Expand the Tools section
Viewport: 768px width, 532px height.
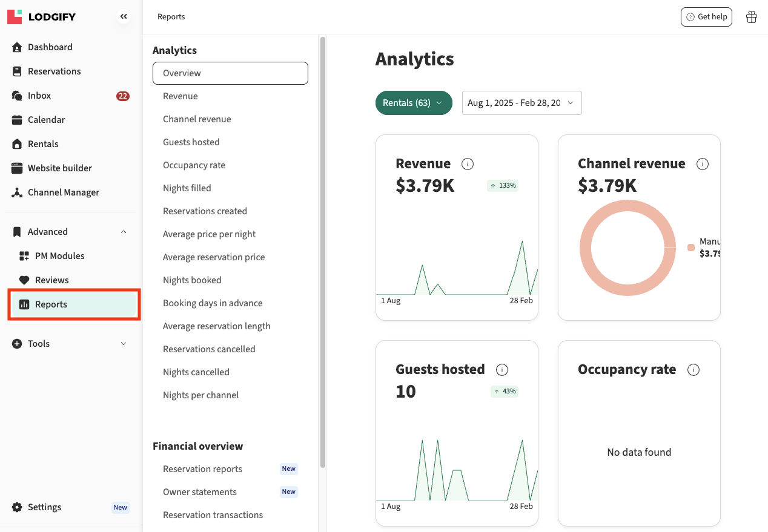(x=124, y=344)
